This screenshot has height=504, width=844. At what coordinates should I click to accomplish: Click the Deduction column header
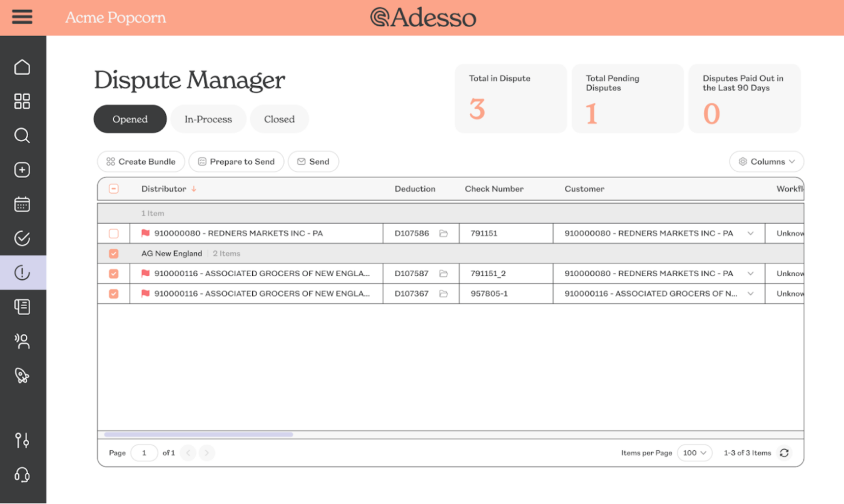415,189
